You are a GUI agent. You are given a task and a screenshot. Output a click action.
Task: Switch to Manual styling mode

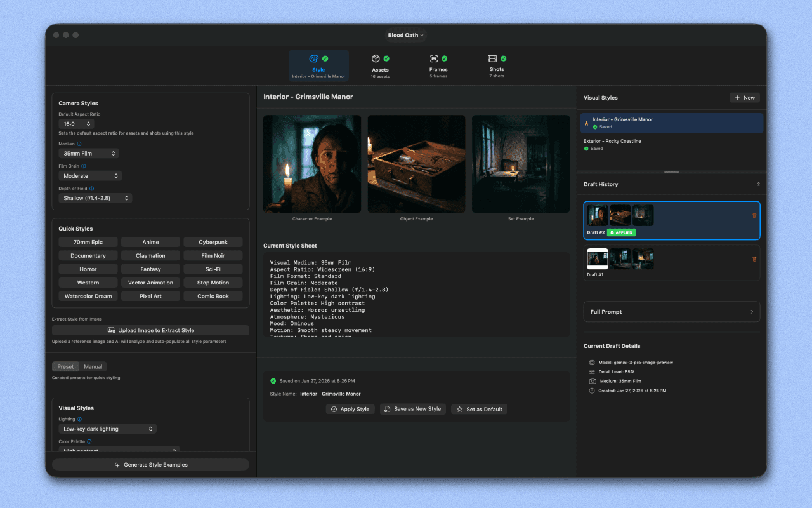pos(93,366)
